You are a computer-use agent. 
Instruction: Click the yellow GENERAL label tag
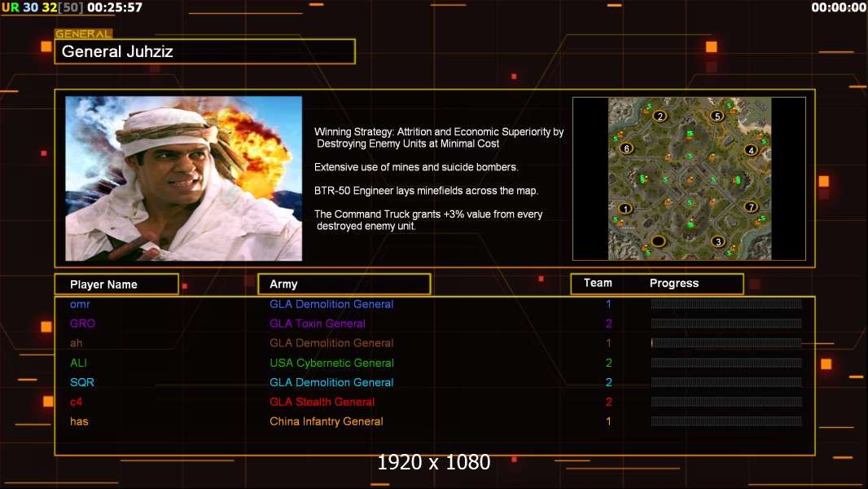click(x=84, y=33)
